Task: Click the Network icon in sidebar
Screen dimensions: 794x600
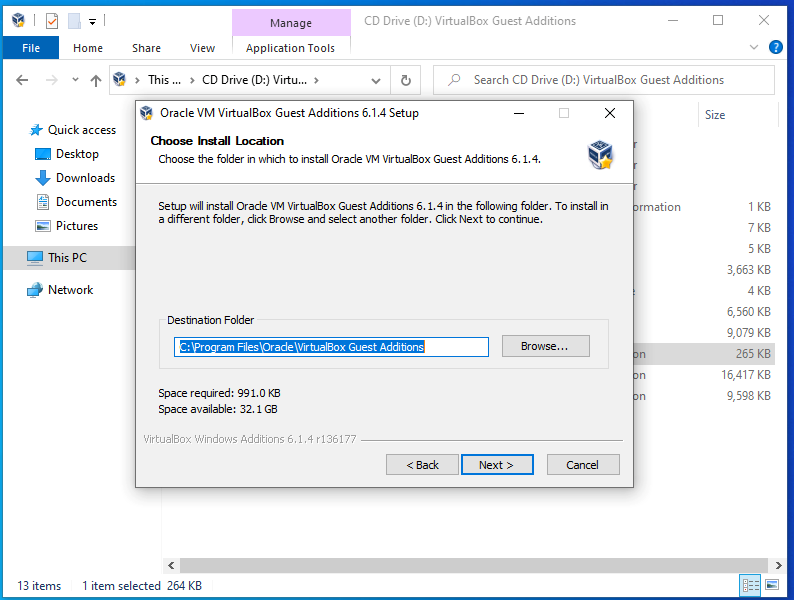Action: coord(35,290)
